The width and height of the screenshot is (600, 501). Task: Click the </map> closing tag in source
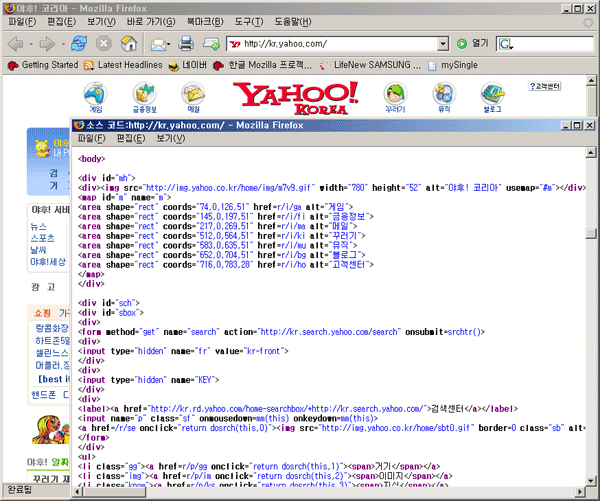point(91,274)
